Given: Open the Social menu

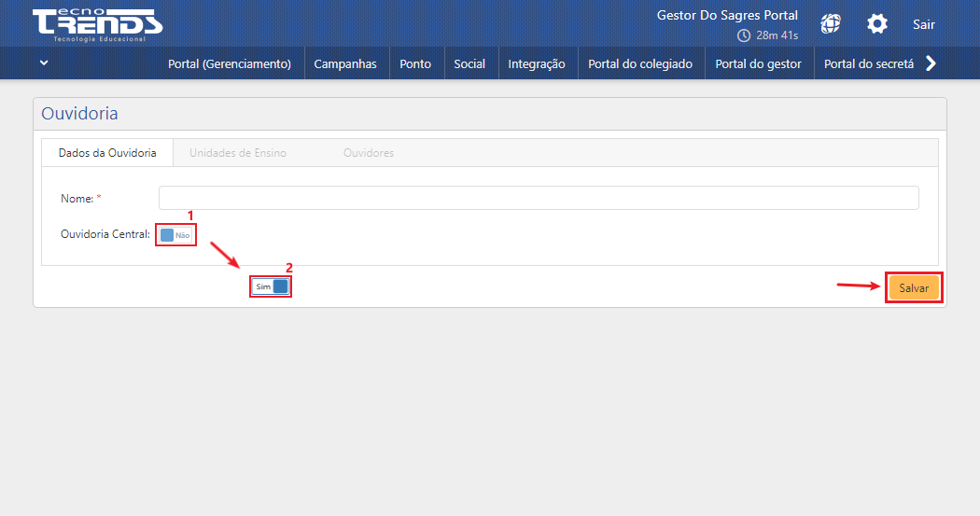Looking at the screenshot, I should (469, 64).
